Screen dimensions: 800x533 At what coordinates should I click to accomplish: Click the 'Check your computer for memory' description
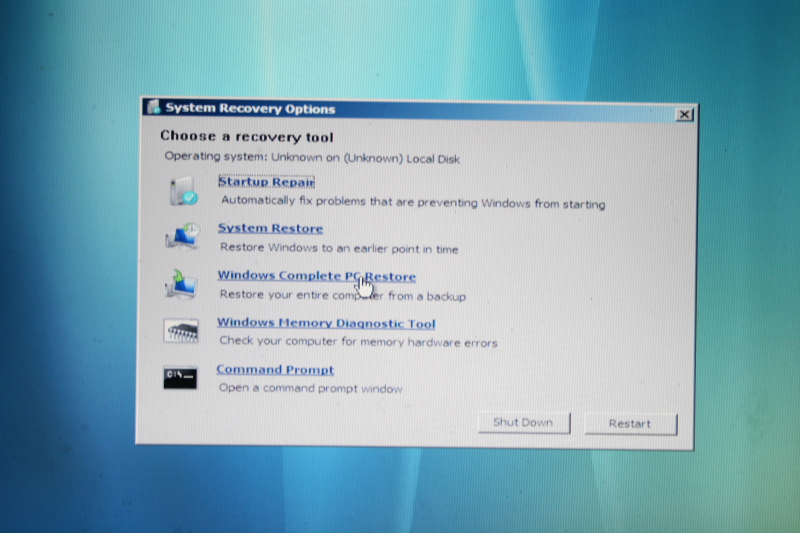point(358,343)
